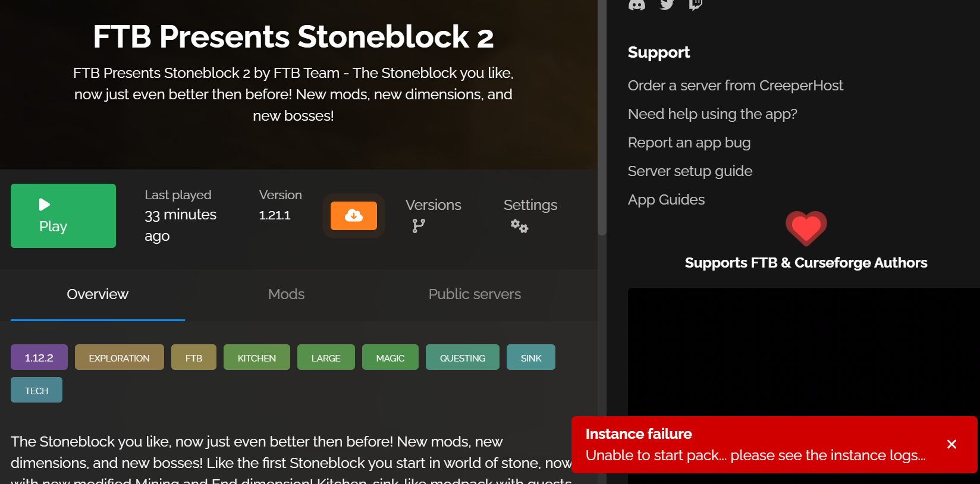Select the 1.12.2 version tag
This screenshot has width=980, height=484.
(39, 357)
